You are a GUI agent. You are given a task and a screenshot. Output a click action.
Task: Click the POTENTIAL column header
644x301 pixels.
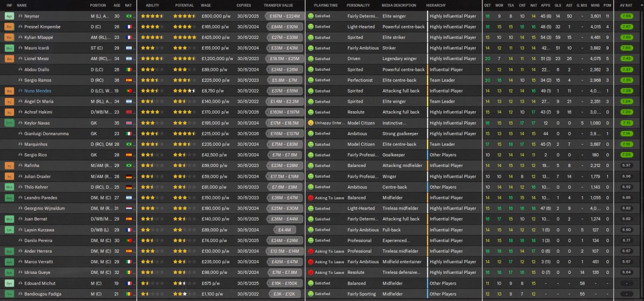(185, 5)
